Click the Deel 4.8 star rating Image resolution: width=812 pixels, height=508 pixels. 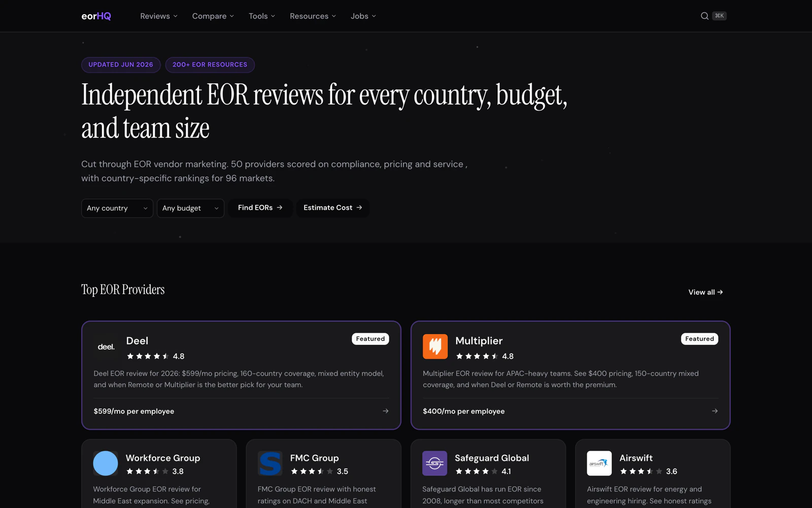click(155, 356)
